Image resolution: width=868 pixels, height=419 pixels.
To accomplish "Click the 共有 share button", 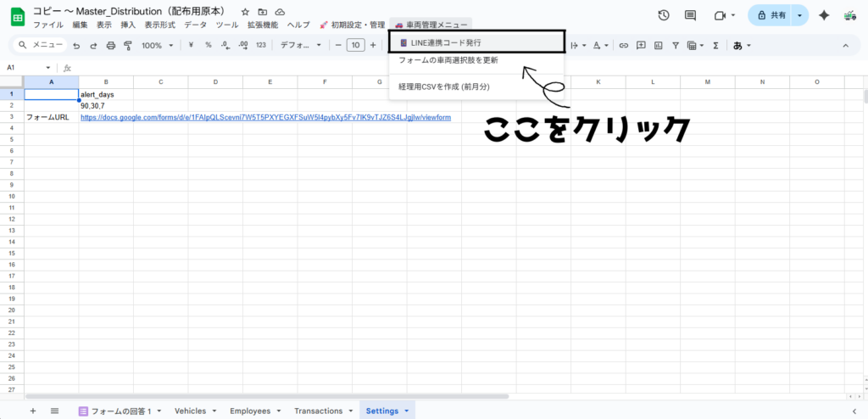I will point(771,15).
